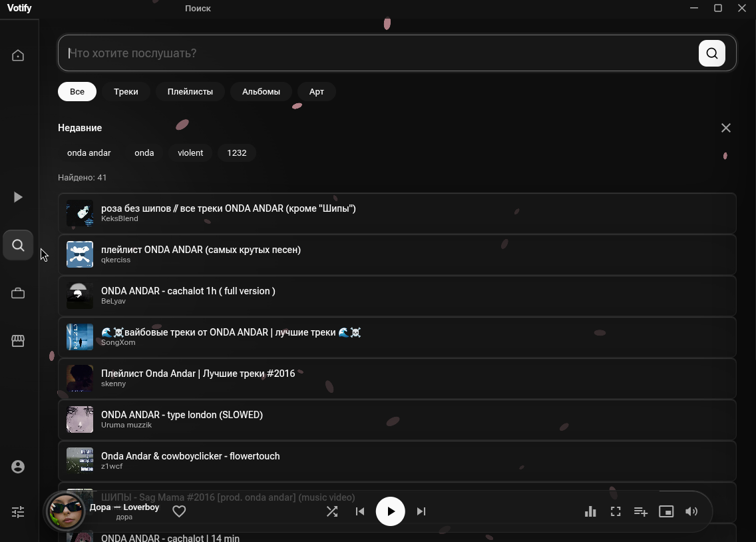756x542 pixels.
Task: Open the briefcase library icon in sidebar
Action: click(x=18, y=293)
